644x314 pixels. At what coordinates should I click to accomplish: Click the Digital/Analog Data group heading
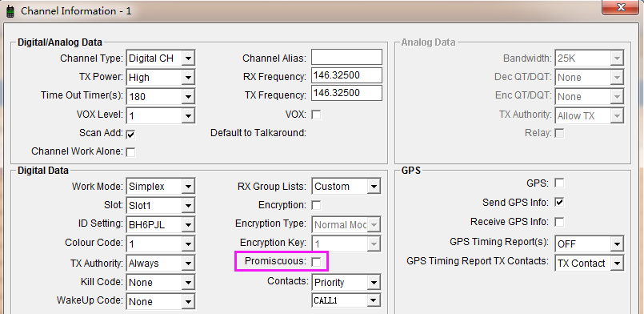(60, 42)
